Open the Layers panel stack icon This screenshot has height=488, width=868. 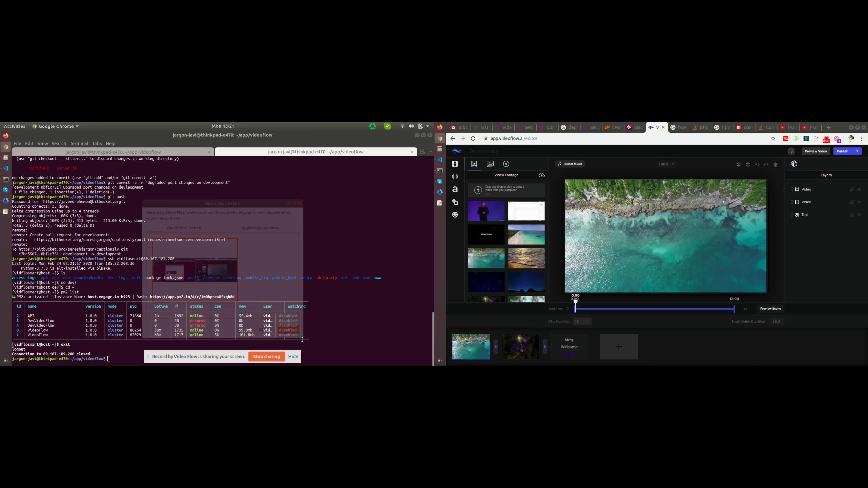click(x=794, y=164)
